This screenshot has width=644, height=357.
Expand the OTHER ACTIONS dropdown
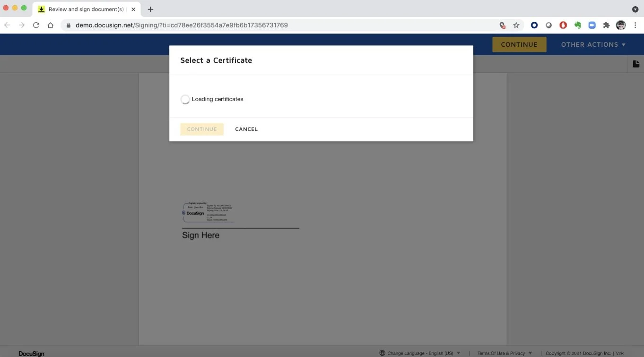click(593, 44)
